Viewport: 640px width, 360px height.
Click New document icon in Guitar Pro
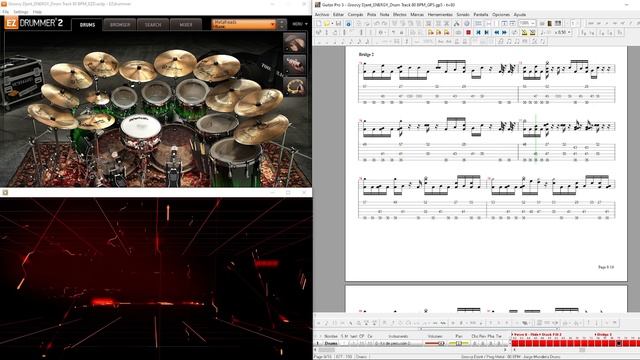coord(319,23)
